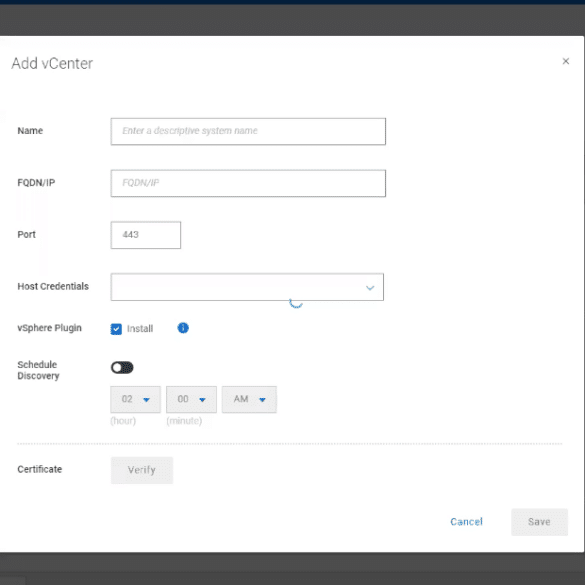Focus the FQDN/IP input field
Screen dimensions: 585x585
pyautogui.click(x=248, y=183)
